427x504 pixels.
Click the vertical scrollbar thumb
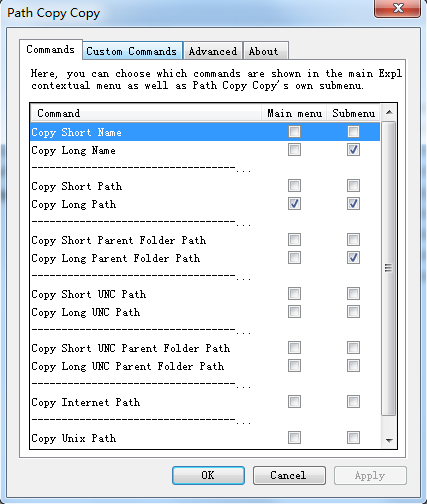tap(388, 268)
